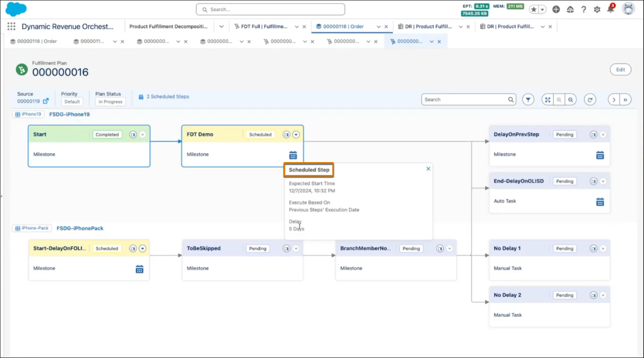Expand the favorites list dropdown arrow
Viewport: 644px width, 358px height.
point(542,9)
